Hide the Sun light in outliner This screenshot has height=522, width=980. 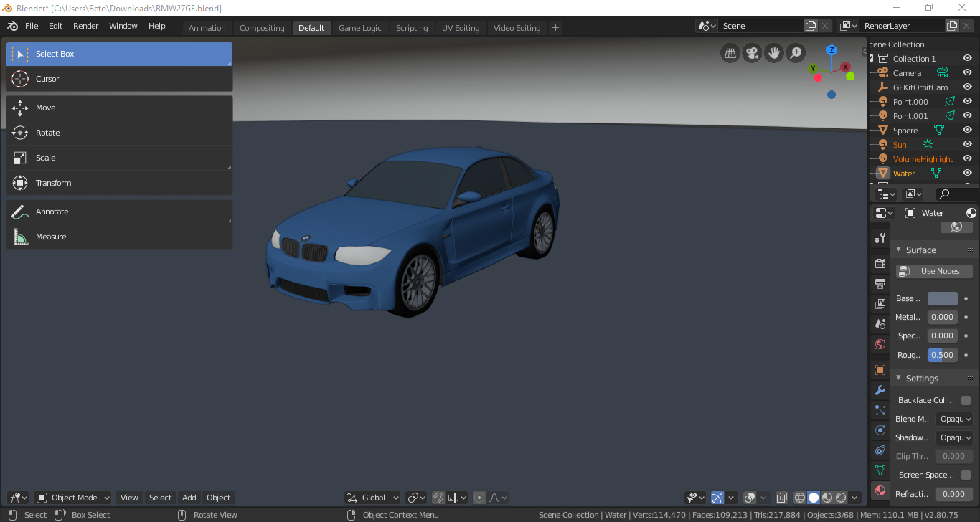(x=967, y=144)
